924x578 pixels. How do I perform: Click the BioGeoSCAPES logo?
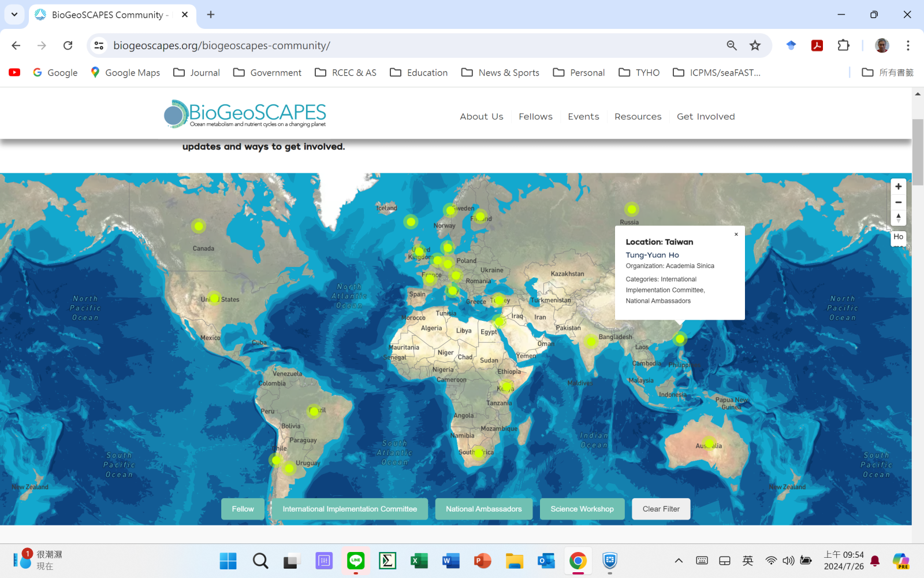(245, 114)
